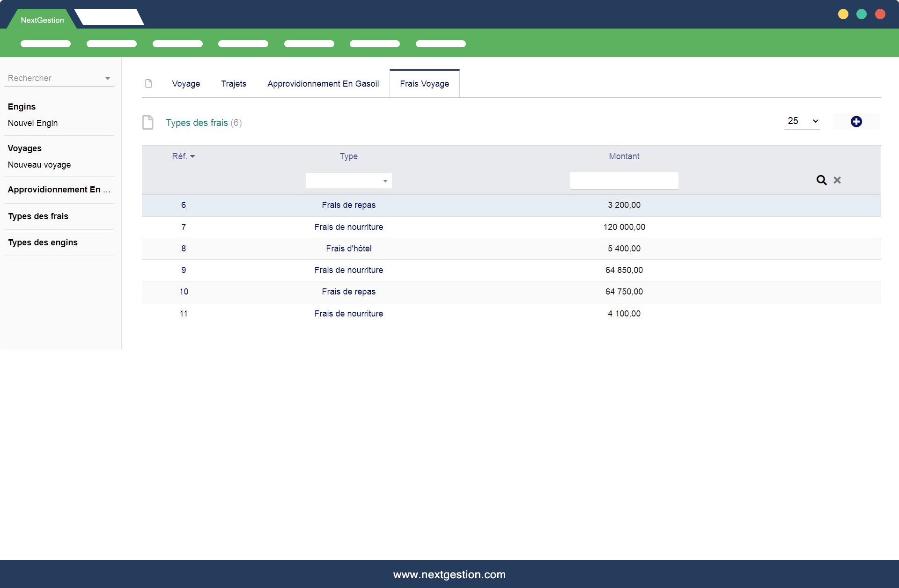Viewport: 899px width, 588px height.
Task: Select row 8 Frais d'hôtel
Action: [348, 249]
